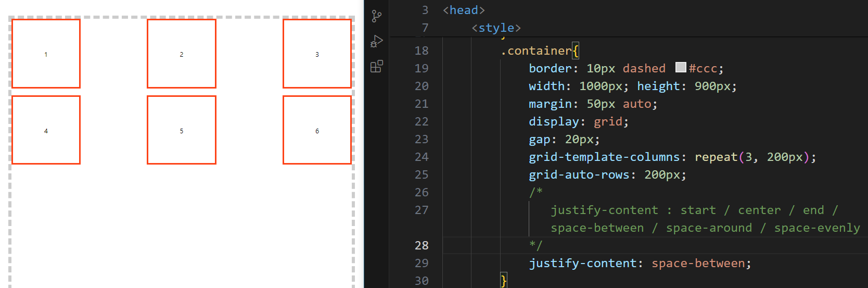This screenshot has width=868, height=288.
Task: Click the .container selector text
Action: tap(536, 51)
